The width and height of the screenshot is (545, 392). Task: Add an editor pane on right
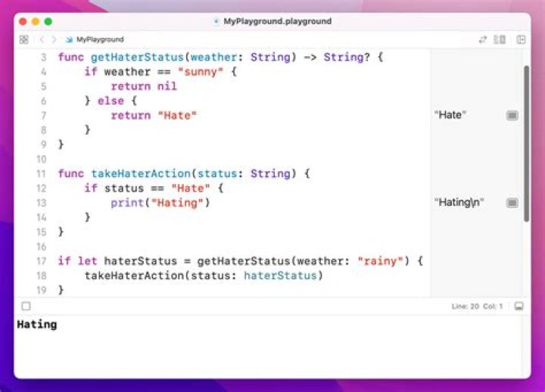521,39
